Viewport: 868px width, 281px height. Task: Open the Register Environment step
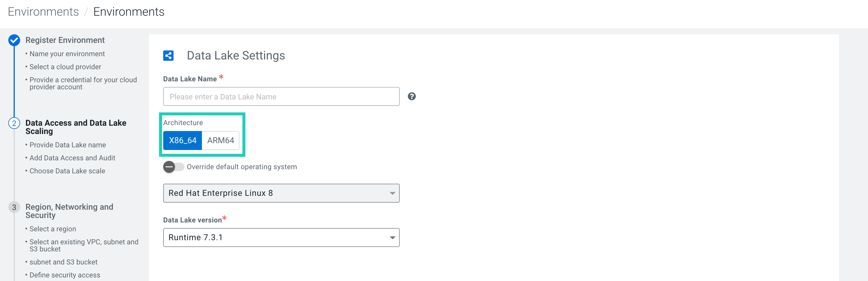(x=65, y=41)
